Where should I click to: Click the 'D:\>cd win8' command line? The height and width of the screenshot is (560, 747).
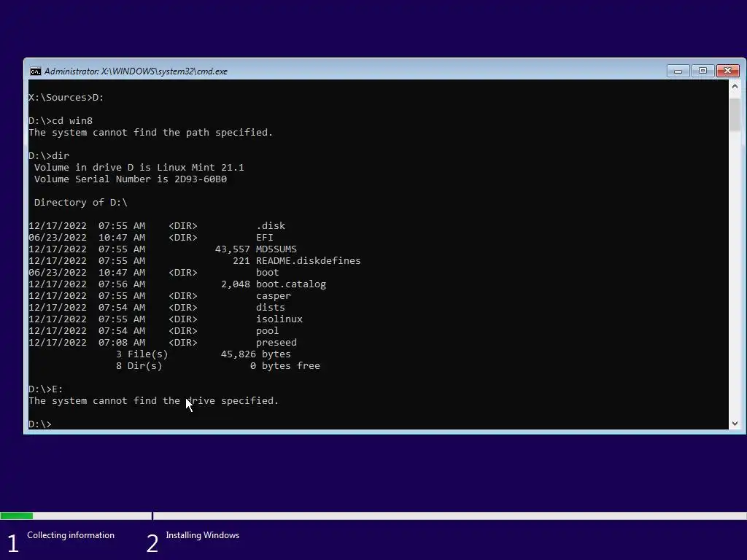click(x=61, y=120)
